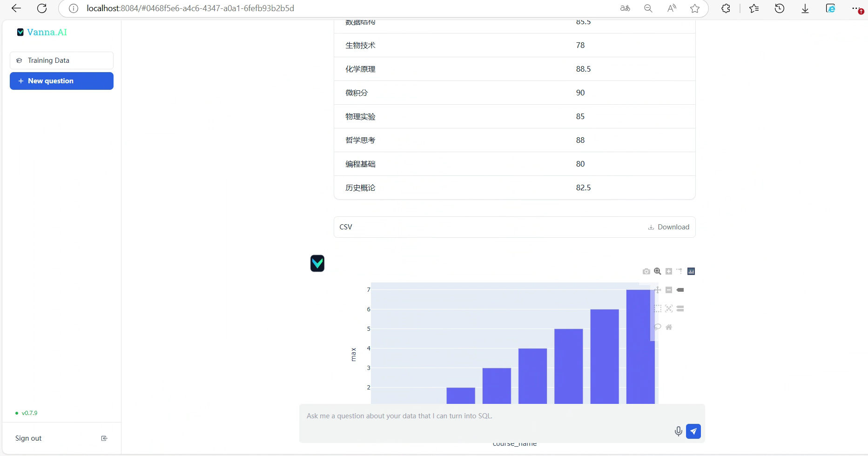
Task: Open browser settings and more menu
Action: point(856,8)
